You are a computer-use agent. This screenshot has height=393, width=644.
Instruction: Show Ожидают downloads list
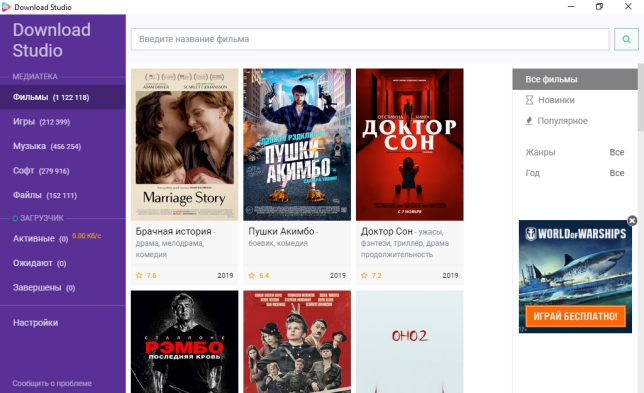39,263
